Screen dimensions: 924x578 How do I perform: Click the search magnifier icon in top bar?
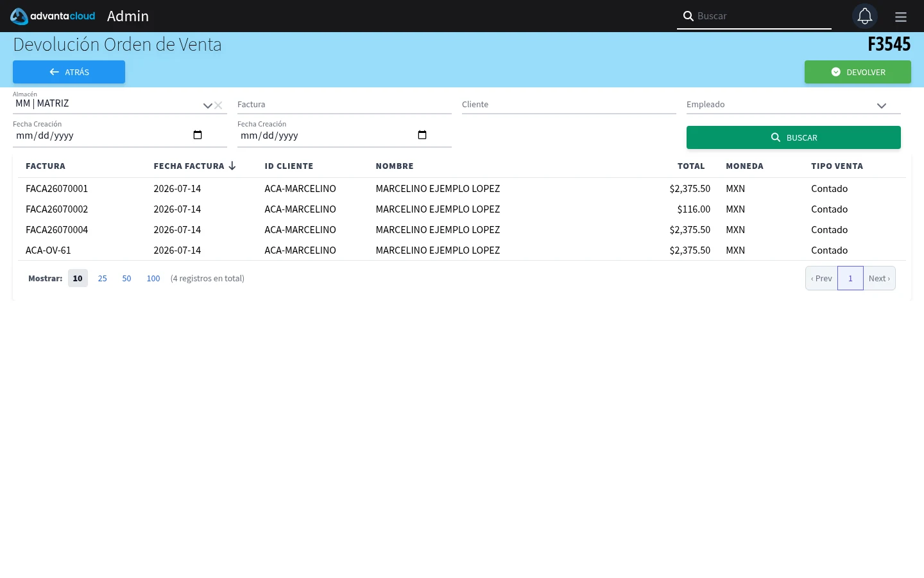click(x=688, y=16)
